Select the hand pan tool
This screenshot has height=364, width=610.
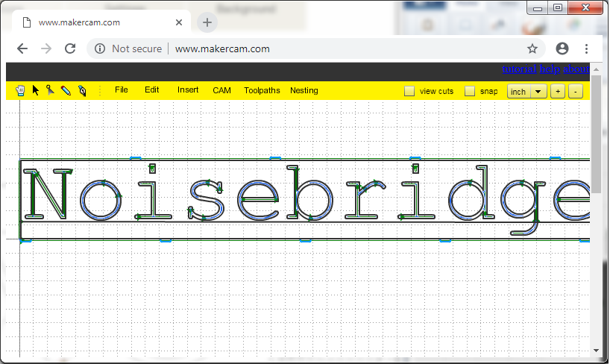coord(21,91)
